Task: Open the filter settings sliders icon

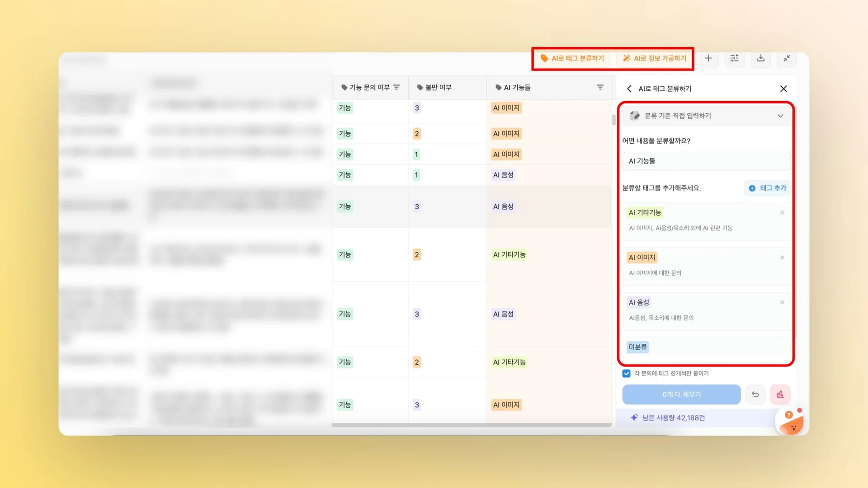Action: (734, 58)
